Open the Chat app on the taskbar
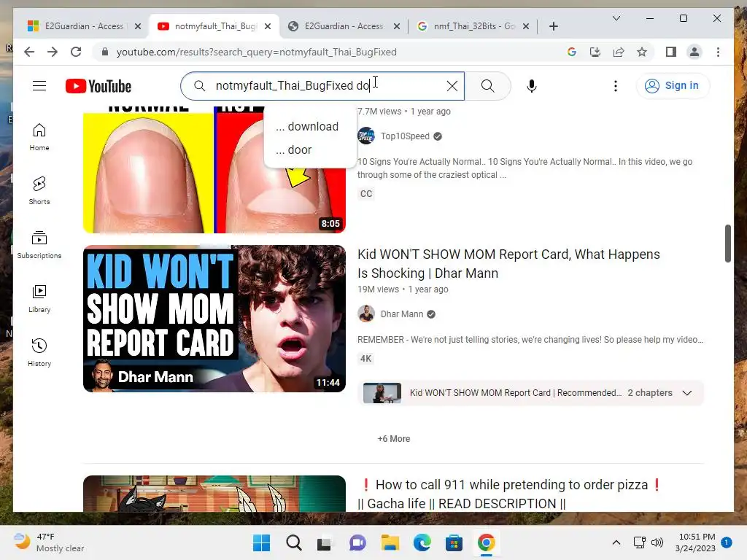 coord(357,542)
